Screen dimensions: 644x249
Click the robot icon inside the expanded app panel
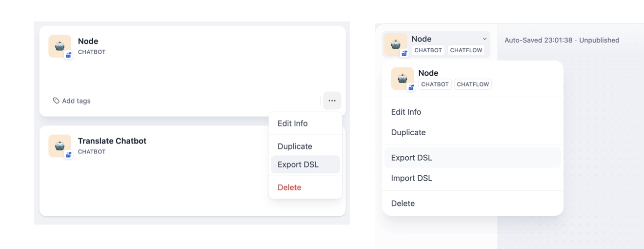point(402,78)
